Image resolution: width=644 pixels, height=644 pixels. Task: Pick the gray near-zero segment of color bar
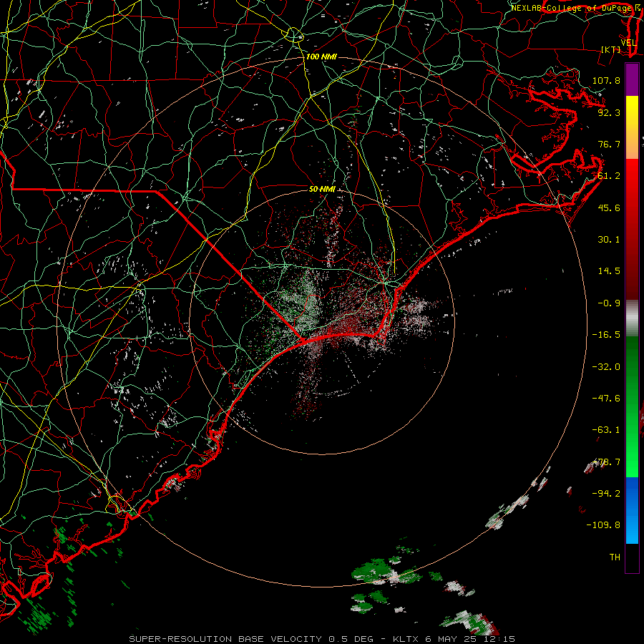[632, 318]
